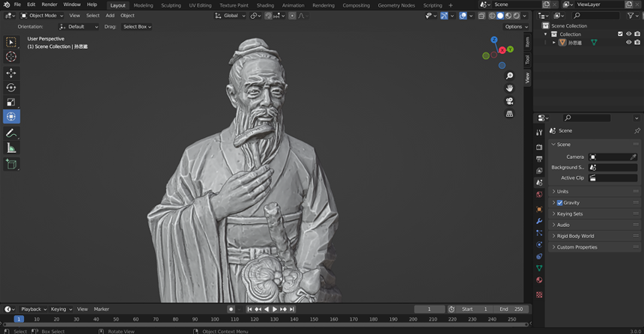Image resolution: width=644 pixels, height=334 pixels.
Task: Toggle camera view icon
Action: (510, 101)
